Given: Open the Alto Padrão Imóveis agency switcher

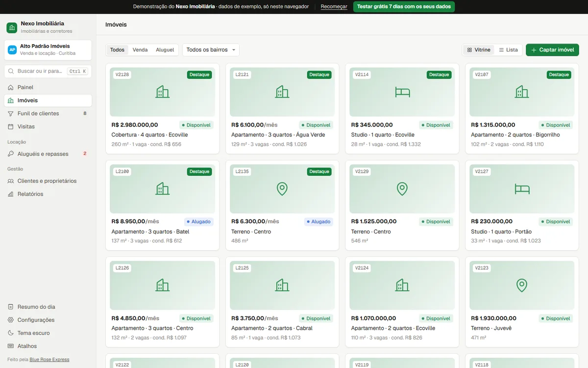Looking at the screenshot, I should click(x=48, y=50).
